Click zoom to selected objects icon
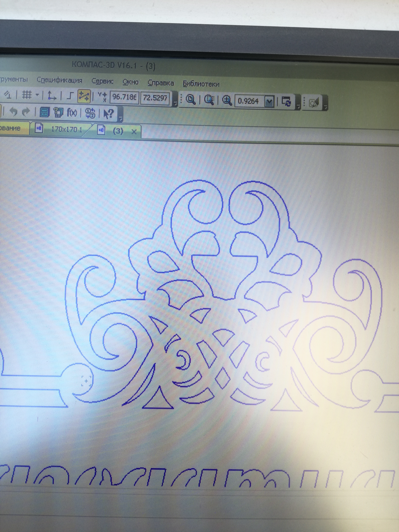 click(x=209, y=100)
